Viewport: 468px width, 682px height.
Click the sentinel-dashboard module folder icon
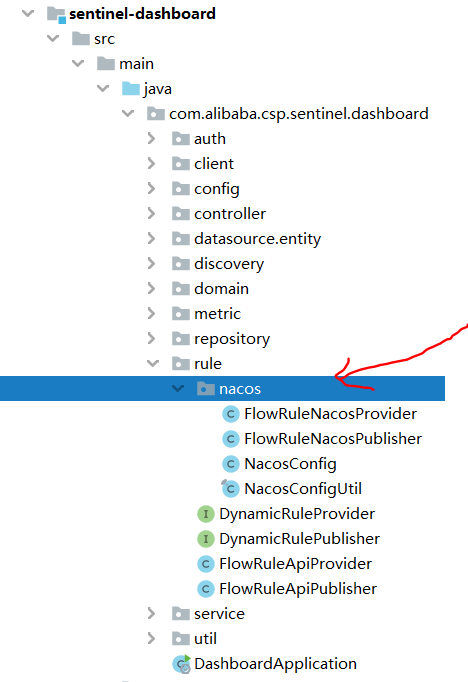57,14
